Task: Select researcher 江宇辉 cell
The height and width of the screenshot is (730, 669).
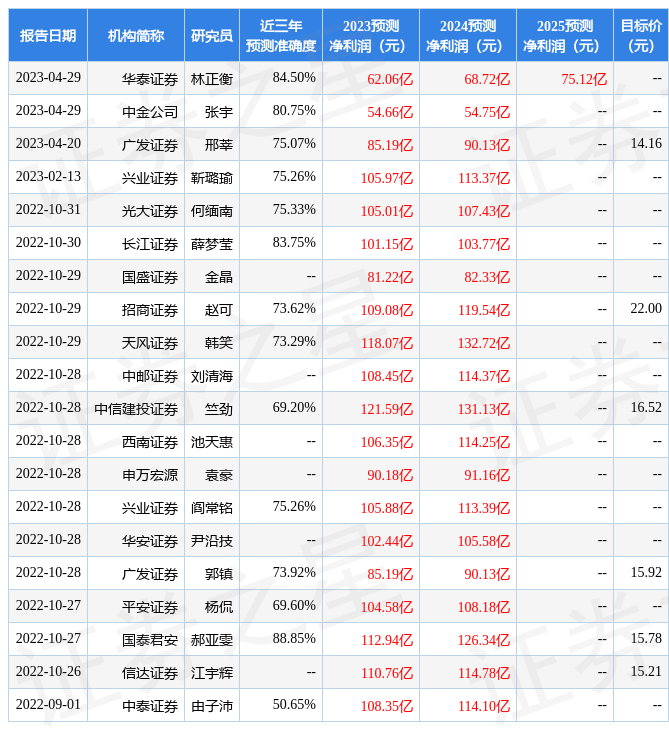Action: pos(212,673)
